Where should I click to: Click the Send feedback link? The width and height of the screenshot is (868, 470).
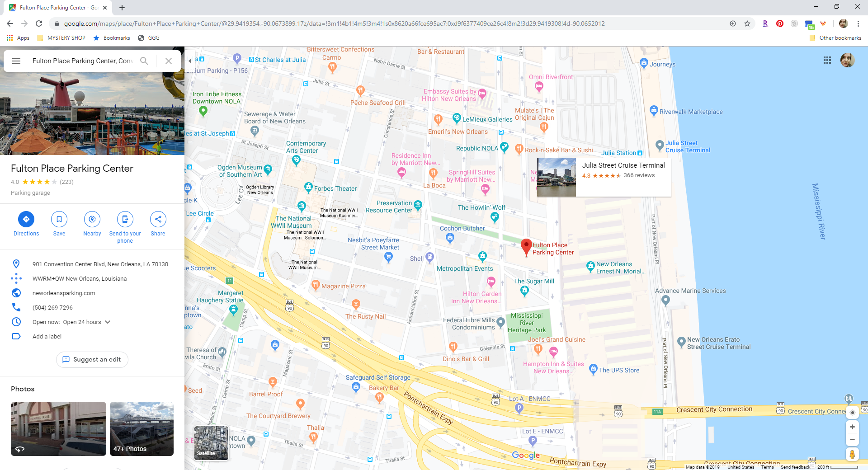point(795,467)
